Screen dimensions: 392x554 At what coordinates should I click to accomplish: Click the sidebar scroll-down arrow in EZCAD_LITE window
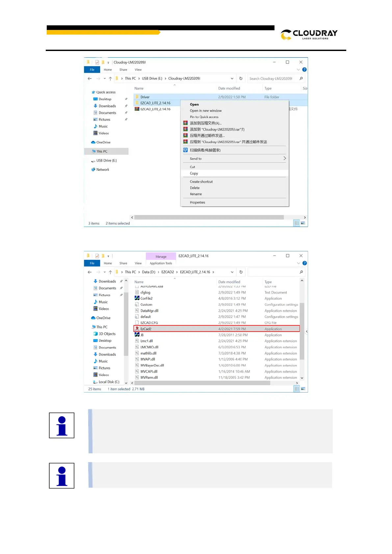tap(126, 383)
